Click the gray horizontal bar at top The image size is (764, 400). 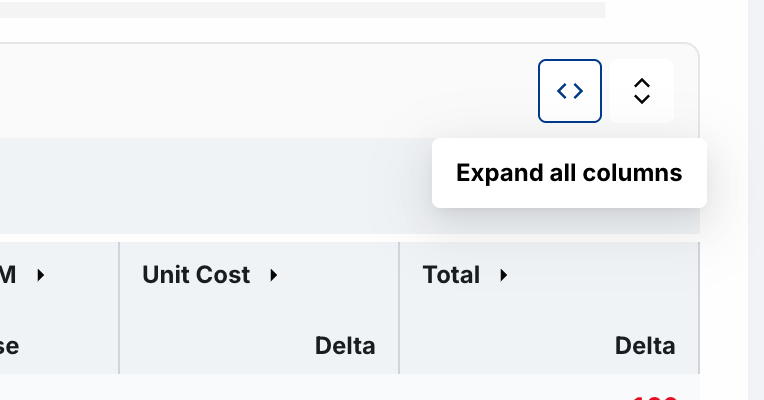tap(303, 10)
